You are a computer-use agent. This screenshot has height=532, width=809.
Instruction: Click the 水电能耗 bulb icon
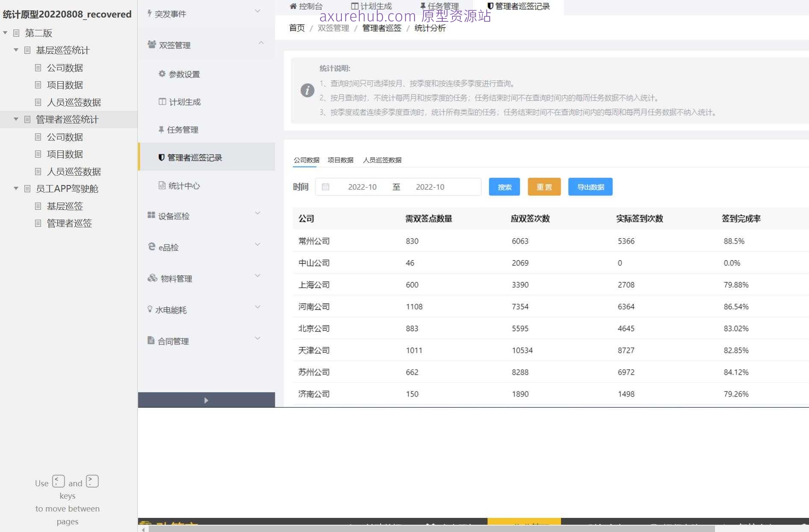point(150,309)
